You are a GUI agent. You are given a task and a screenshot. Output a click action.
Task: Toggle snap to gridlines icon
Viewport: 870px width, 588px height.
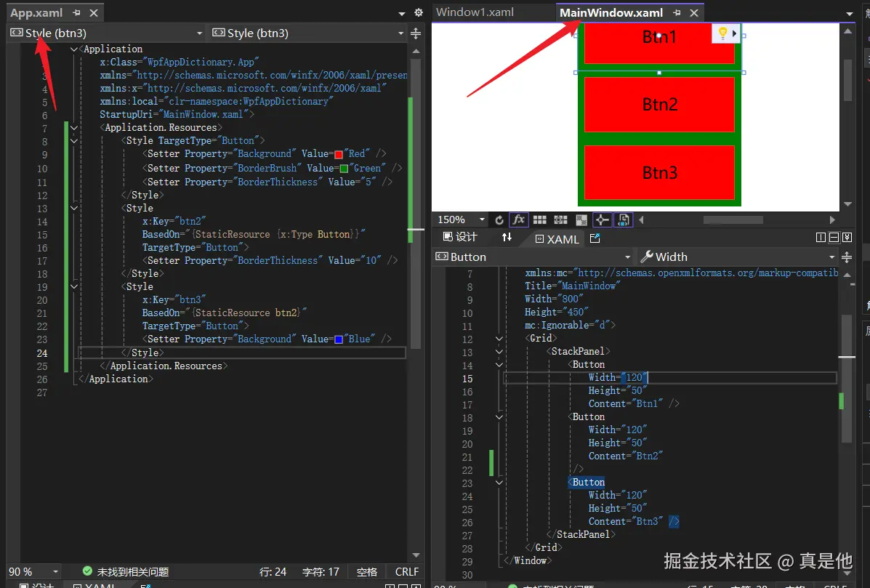[x=561, y=220]
